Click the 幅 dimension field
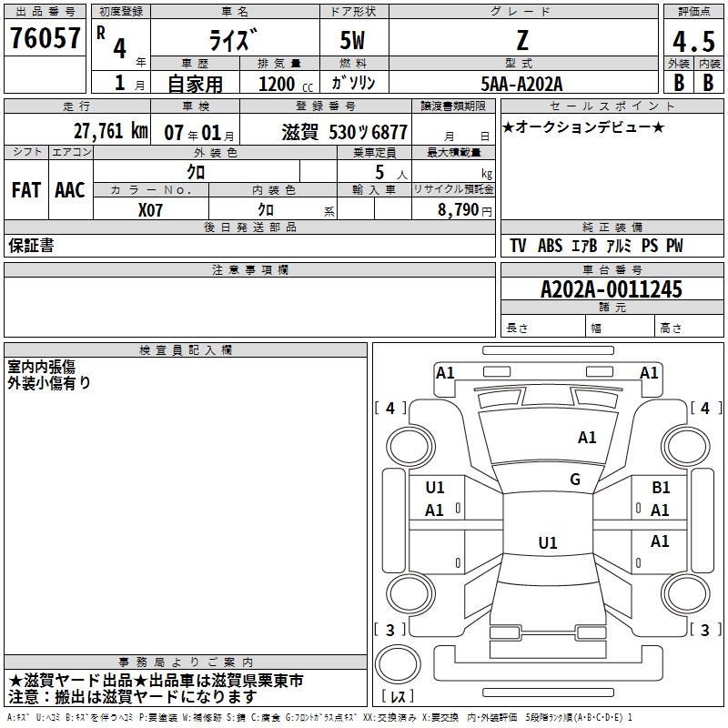The height and width of the screenshot is (728, 728). (620, 328)
